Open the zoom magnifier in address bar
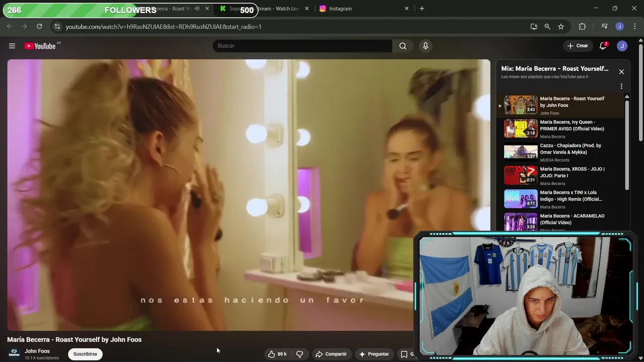The width and height of the screenshot is (644, 362). coord(547,27)
